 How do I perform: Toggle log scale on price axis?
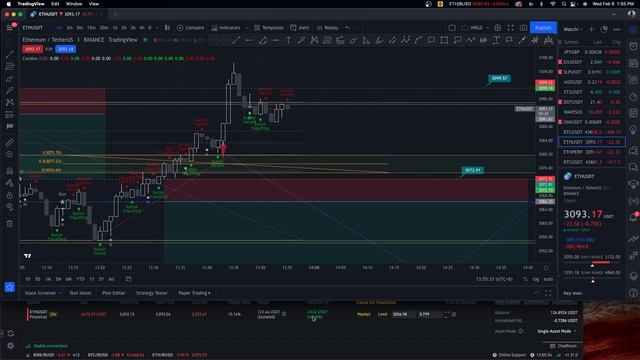coord(536,279)
